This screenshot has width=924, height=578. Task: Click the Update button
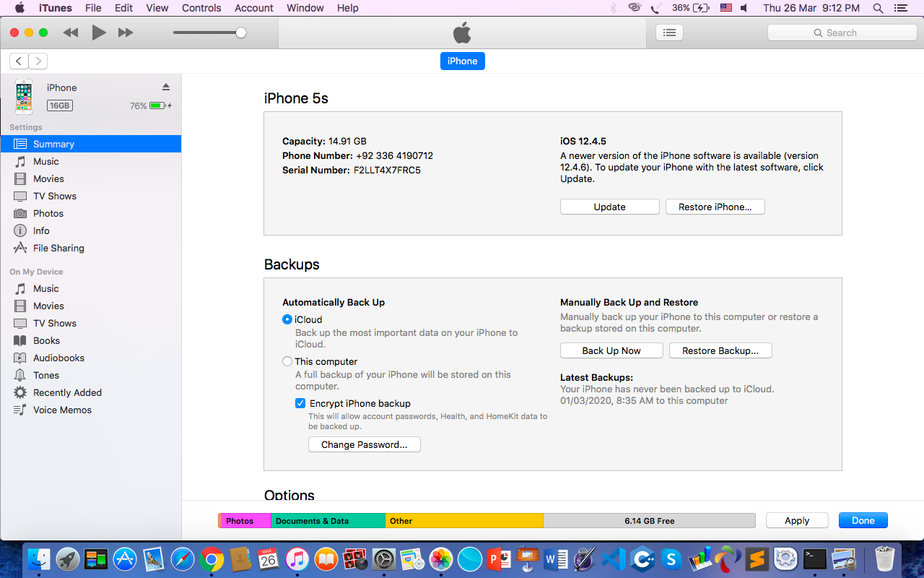tap(610, 207)
